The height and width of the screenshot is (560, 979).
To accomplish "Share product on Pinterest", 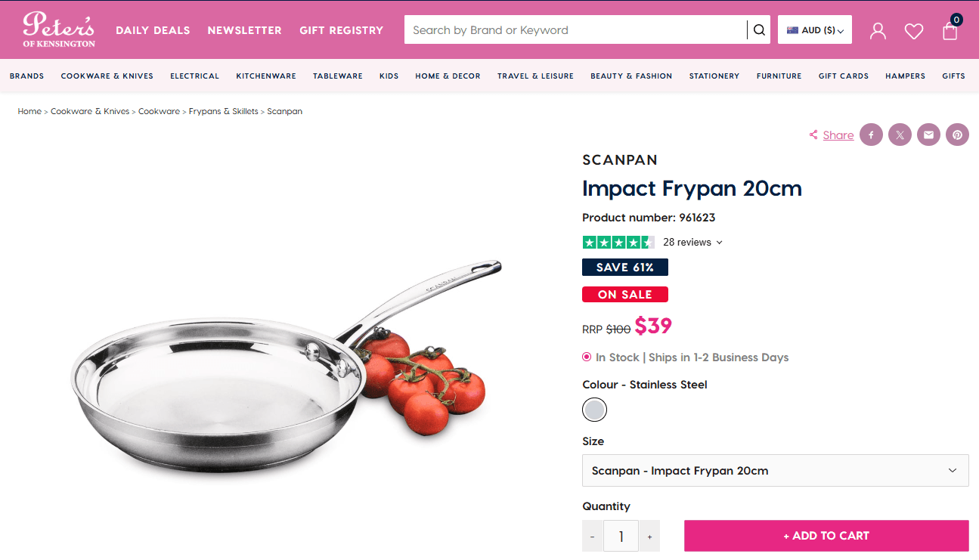I will point(957,135).
